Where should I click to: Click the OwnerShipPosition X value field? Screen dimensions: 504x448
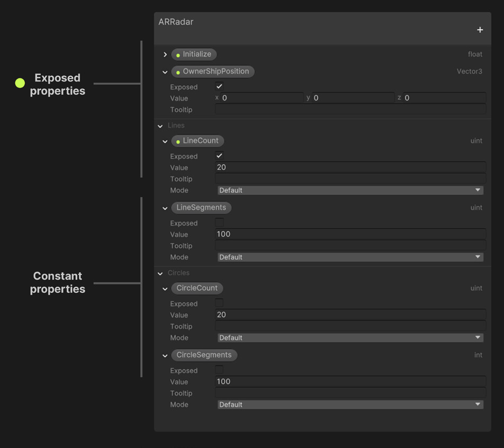point(262,98)
